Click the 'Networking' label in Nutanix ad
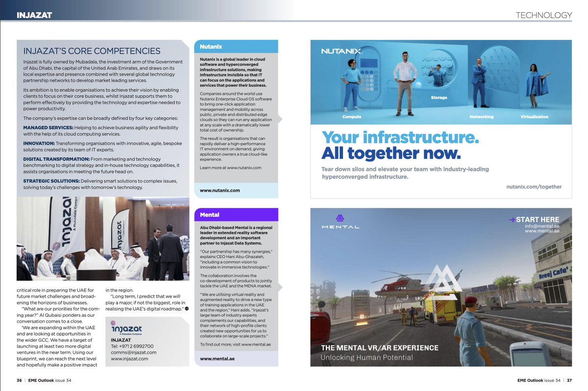The width and height of the screenshot is (588, 391). (x=481, y=117)
